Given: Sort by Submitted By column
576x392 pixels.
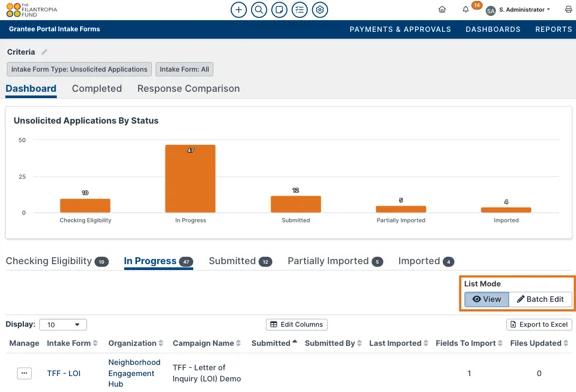Looking at the screenshot, I should [333, 343].
